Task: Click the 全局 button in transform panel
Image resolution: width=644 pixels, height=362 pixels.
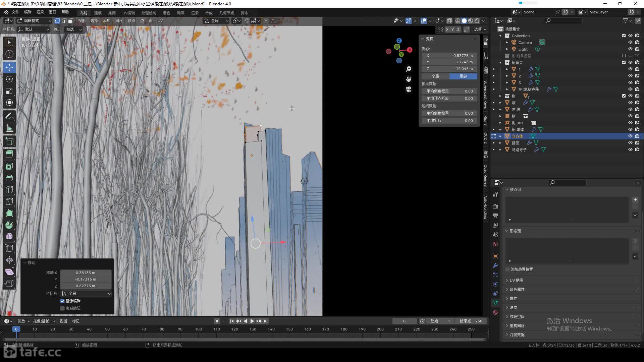Action: (435, 76)
